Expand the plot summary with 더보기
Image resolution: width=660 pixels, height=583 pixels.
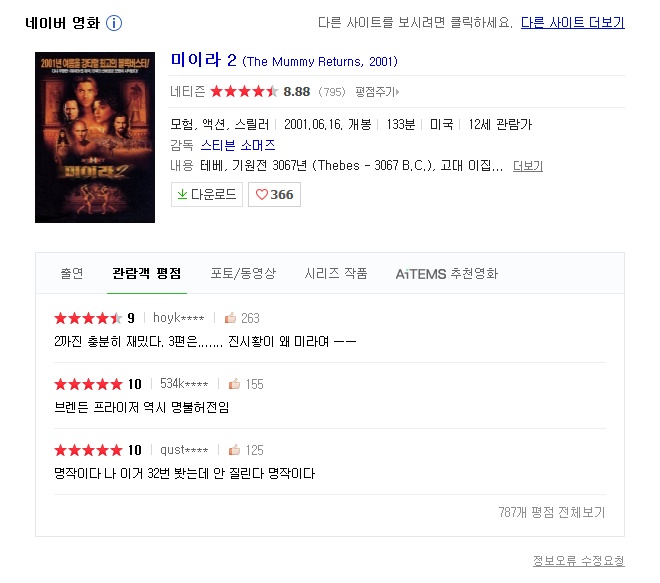pos(528,166)
